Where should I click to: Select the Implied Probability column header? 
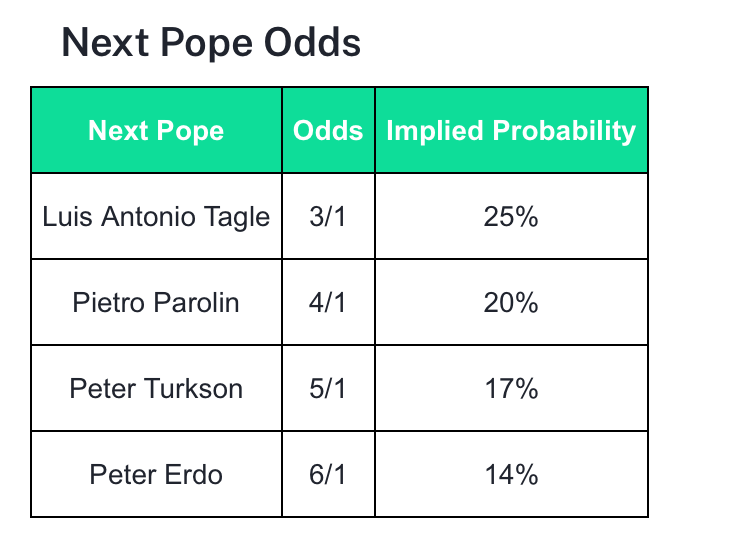coord(511,130)
